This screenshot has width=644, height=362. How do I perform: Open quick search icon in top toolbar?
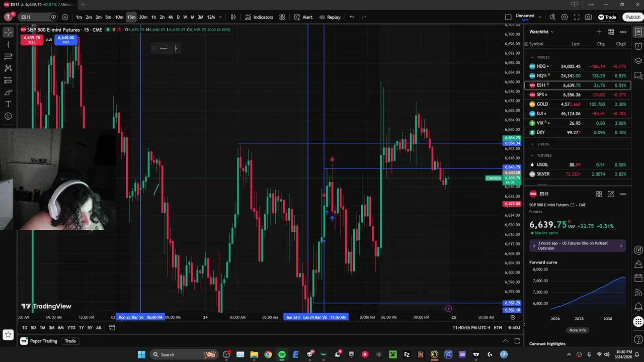[552, 17]
